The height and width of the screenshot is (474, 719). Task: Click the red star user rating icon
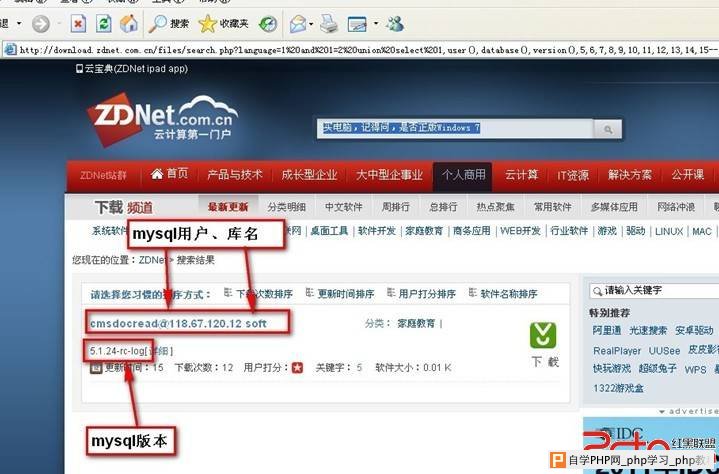297,368
